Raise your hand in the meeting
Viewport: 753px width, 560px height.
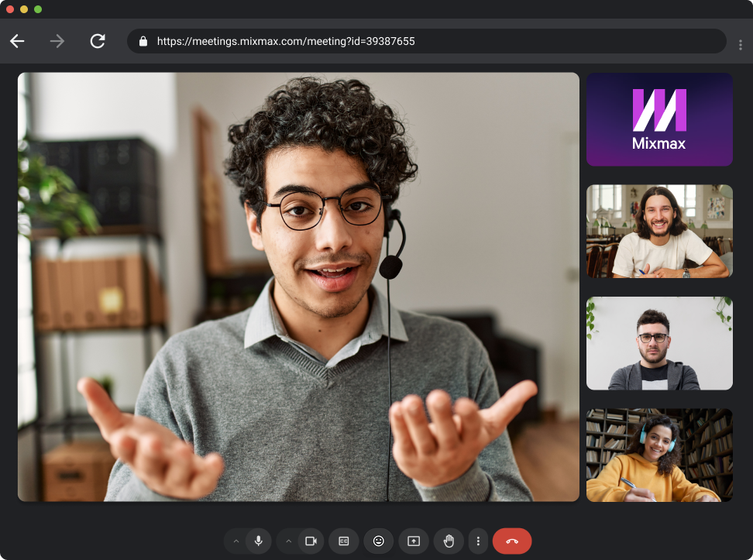pos(449,541)
